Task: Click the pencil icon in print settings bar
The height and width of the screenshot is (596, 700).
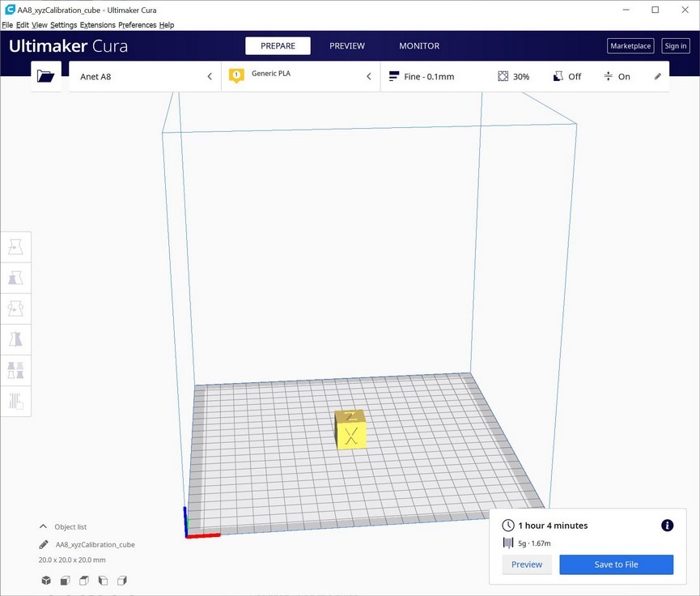Action: click(658, 76)
